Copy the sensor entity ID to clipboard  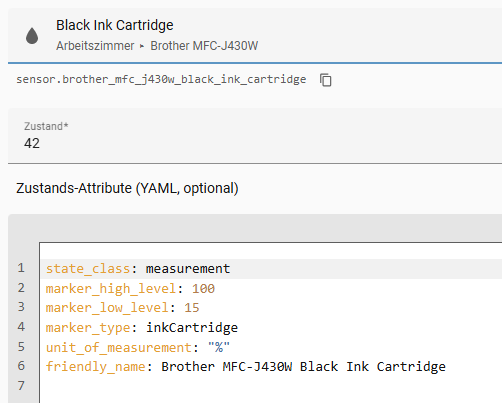pos(326,80)
